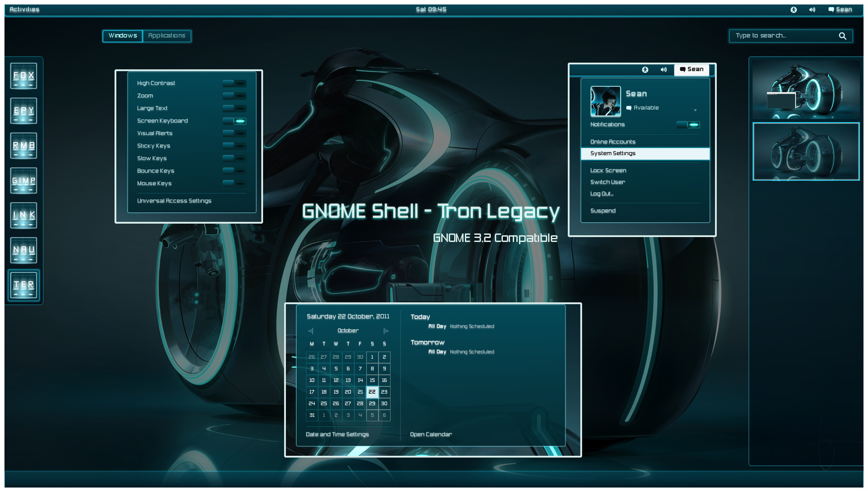868x492 pixels.
Task: Select October 15 on the calendar
Action: tap(372, 380)
